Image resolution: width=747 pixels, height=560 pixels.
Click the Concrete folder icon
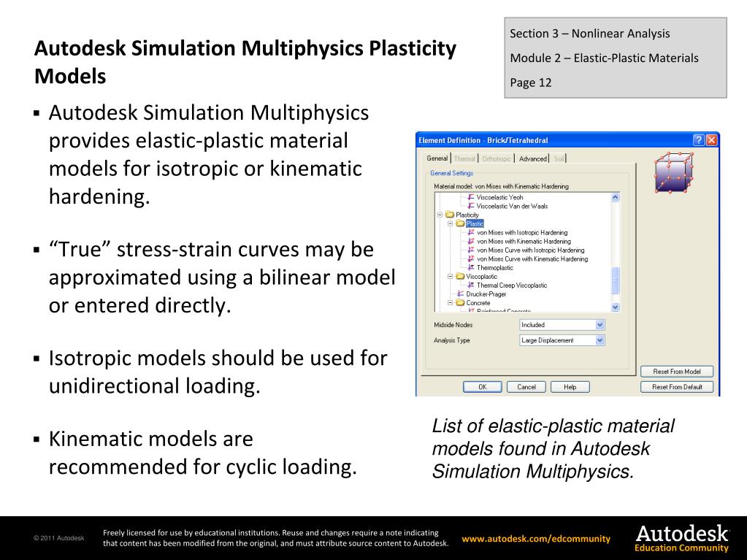460,303
